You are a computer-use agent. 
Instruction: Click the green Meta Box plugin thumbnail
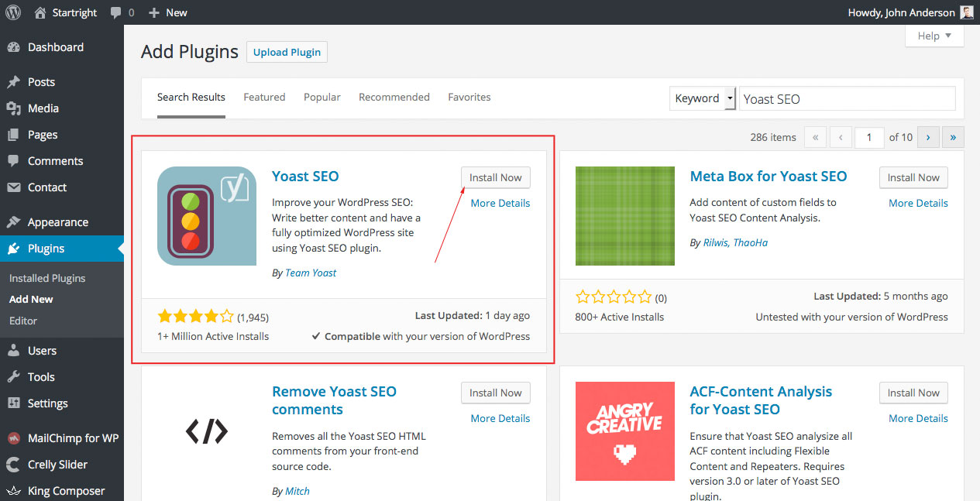tap(625, 216)
